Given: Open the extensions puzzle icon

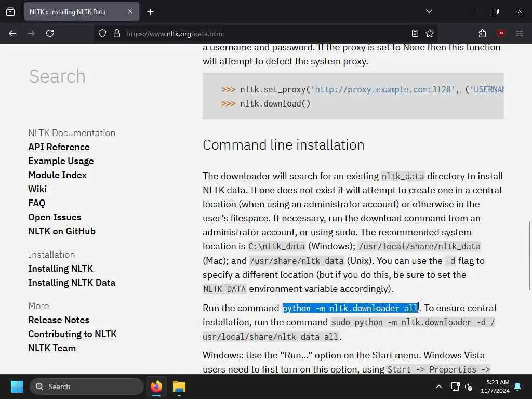Looking at the screenshot, I should click(x=482, y=33).
